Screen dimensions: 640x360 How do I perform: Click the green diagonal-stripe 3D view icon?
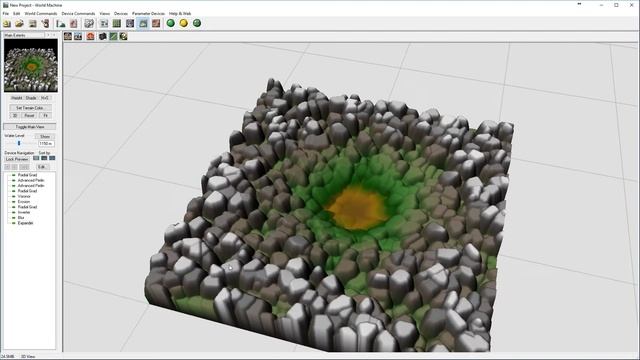(113, 37)
